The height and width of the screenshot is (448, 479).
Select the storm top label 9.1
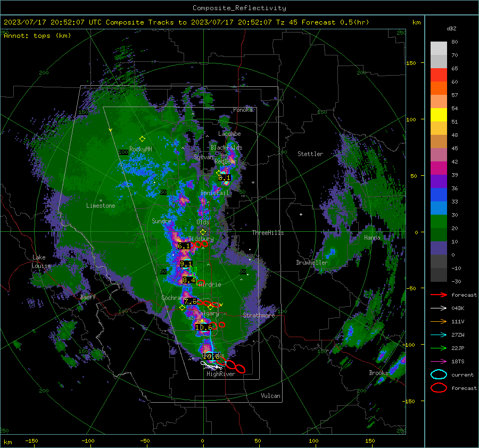pos(186,264)
